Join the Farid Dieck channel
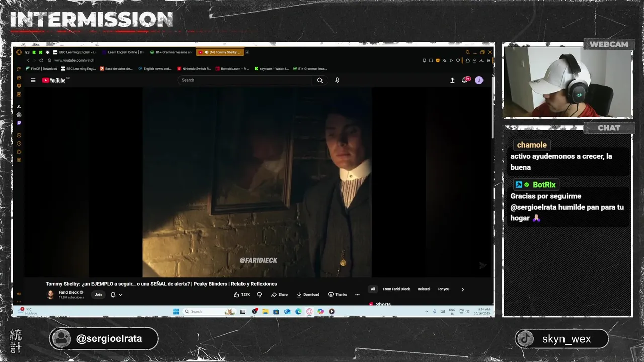Screen dimensions: 644x362 point(98,295)
